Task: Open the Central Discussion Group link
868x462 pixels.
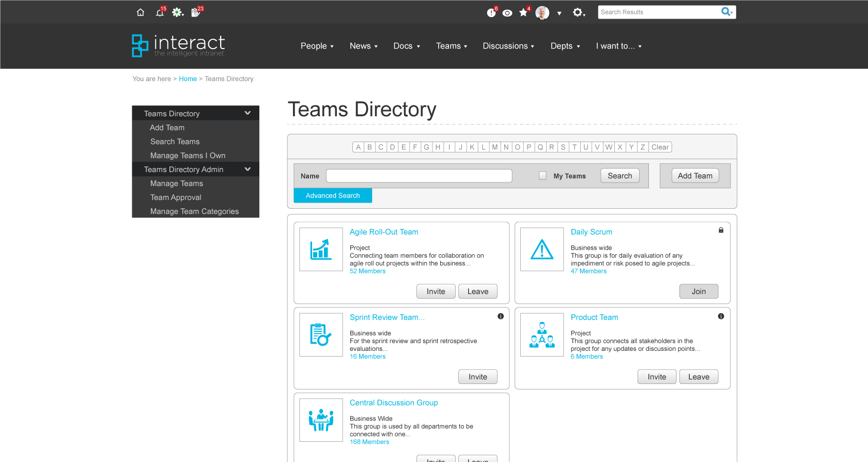Action: tap(394, 403)
